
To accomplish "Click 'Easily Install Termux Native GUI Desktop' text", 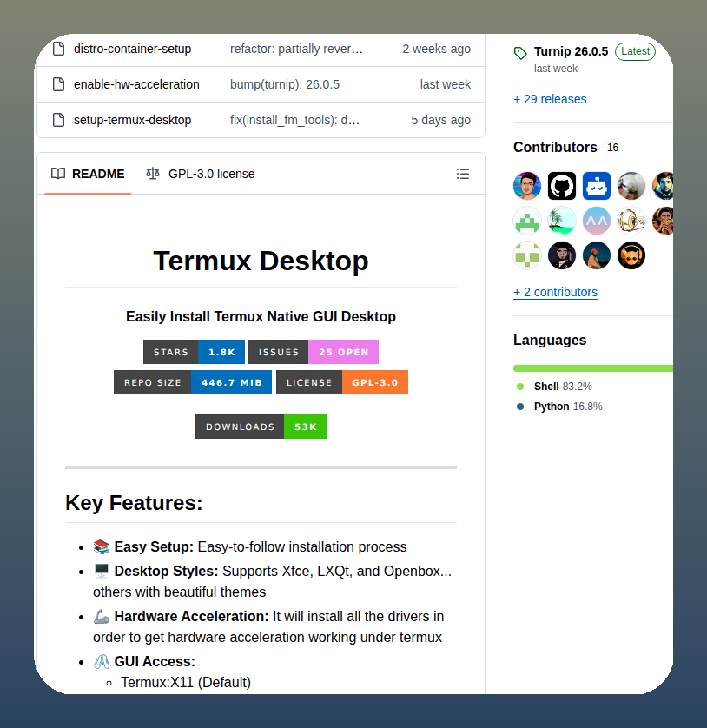I will pos(261,316).
